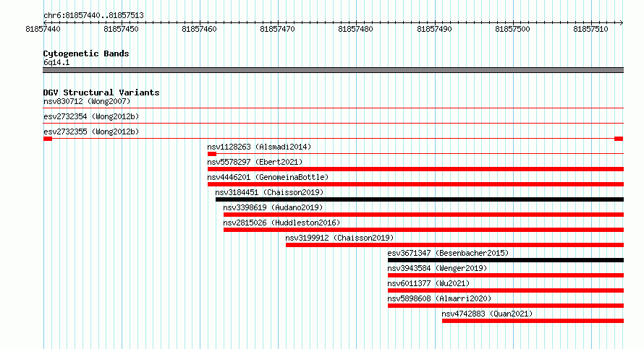Viewport: 644px width, 349px height.
Task: Select the nsv4446201 (GenomeinaBottle) label
Action: (x=268, y=177)
